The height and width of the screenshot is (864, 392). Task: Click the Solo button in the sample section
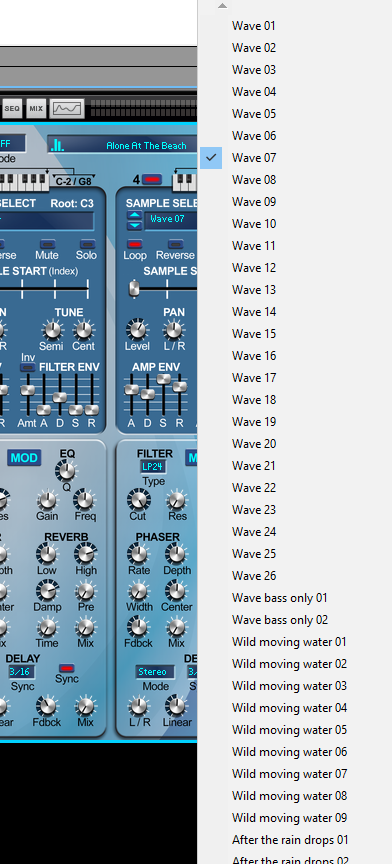point(87,244)
